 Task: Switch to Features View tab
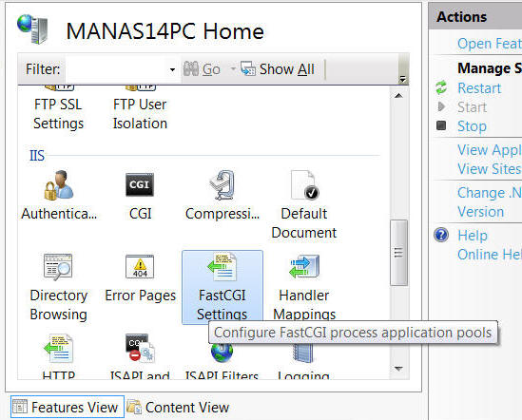68,407
